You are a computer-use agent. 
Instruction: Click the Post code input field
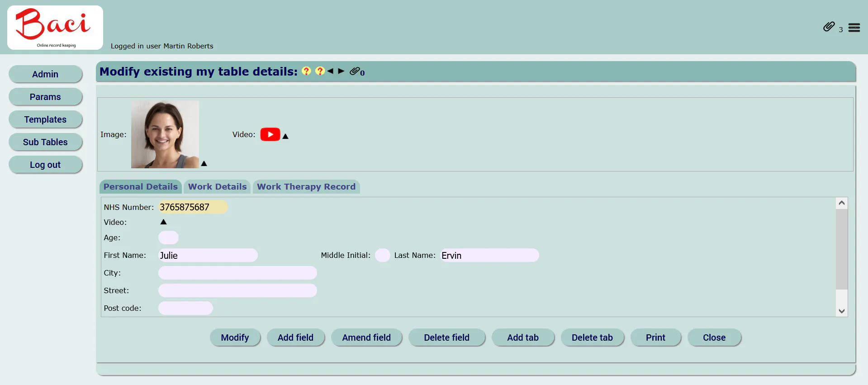[x=185, y=308]
